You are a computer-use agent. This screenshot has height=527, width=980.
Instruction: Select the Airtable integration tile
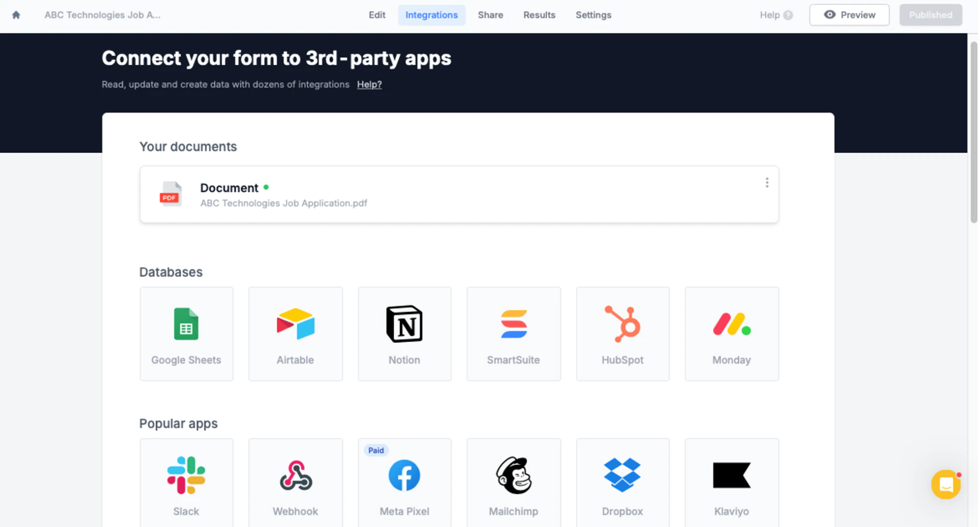point(296,334)
